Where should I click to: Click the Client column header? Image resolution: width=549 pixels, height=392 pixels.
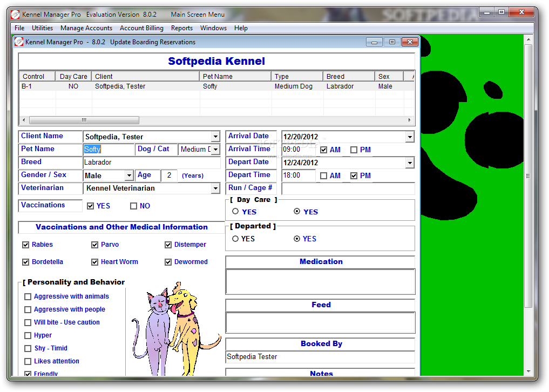[146, 76]
